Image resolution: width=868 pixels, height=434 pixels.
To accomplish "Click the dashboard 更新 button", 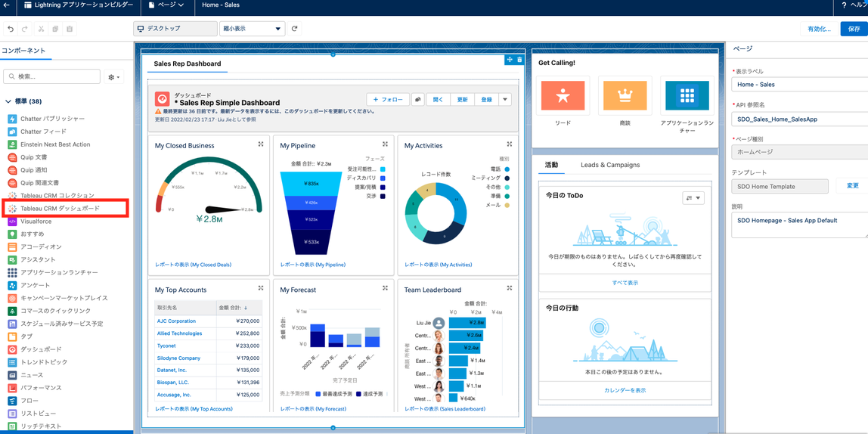I will 462,100.
